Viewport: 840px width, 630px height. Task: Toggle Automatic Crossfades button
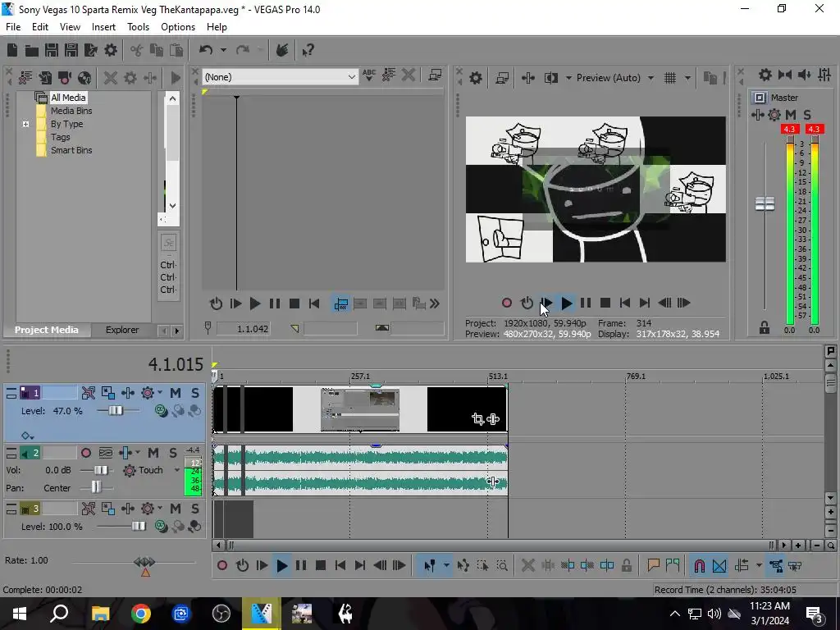719,565
